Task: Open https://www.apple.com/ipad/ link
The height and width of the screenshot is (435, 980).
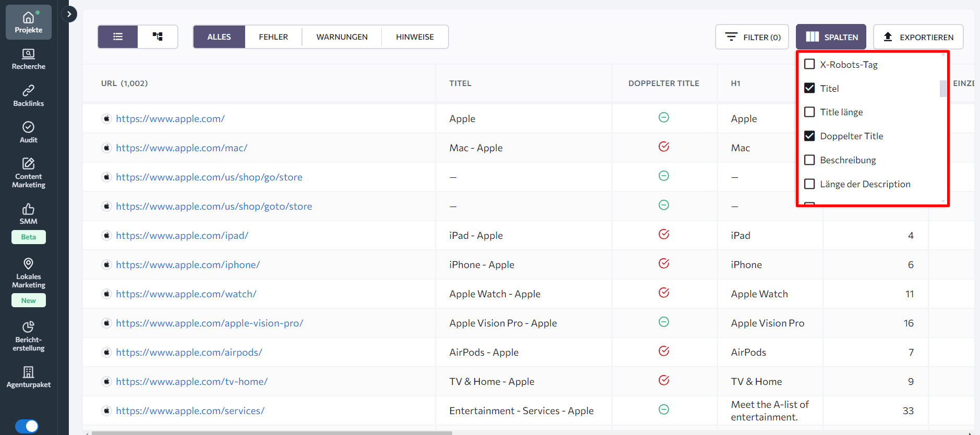Action: [x=182, y=235]
